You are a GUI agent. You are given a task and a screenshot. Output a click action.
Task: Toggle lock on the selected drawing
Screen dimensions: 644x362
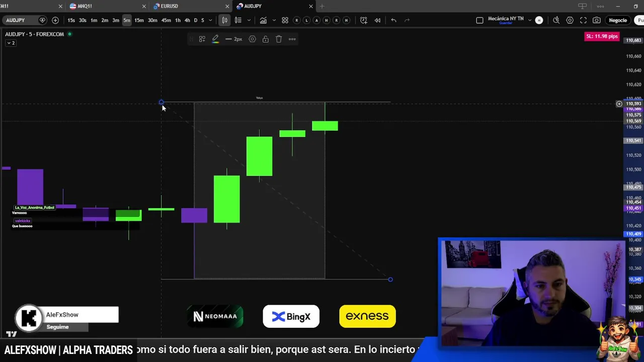(x=265, y=39)
